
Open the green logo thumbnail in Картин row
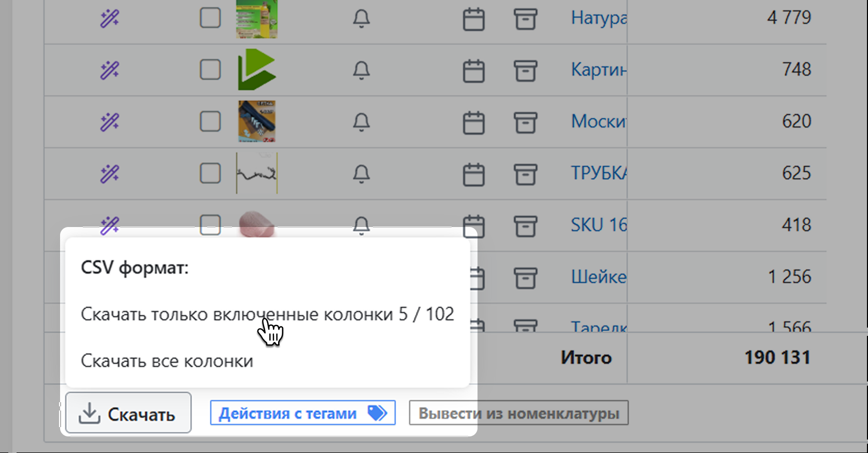[257, 69]
